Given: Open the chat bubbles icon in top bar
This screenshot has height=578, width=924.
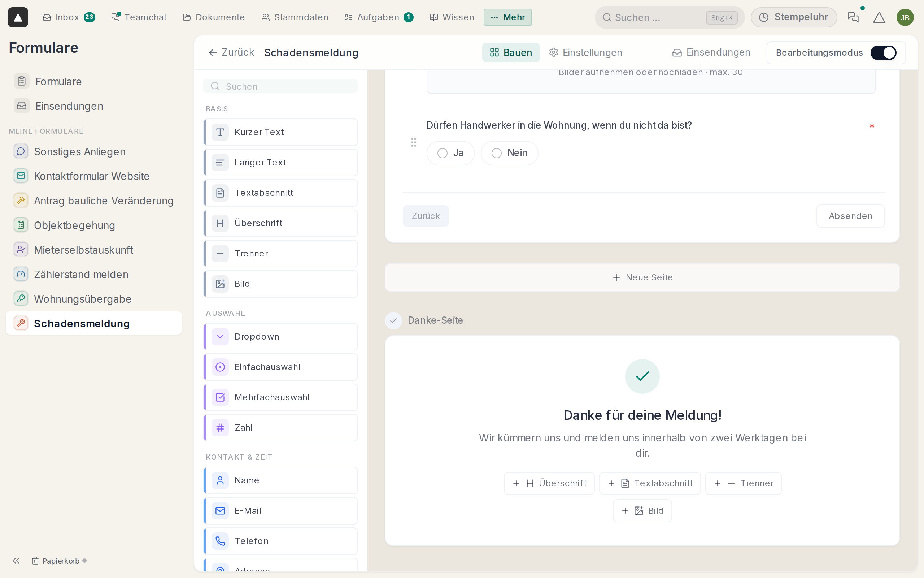Looking at the screenshot, I should 853,17.
